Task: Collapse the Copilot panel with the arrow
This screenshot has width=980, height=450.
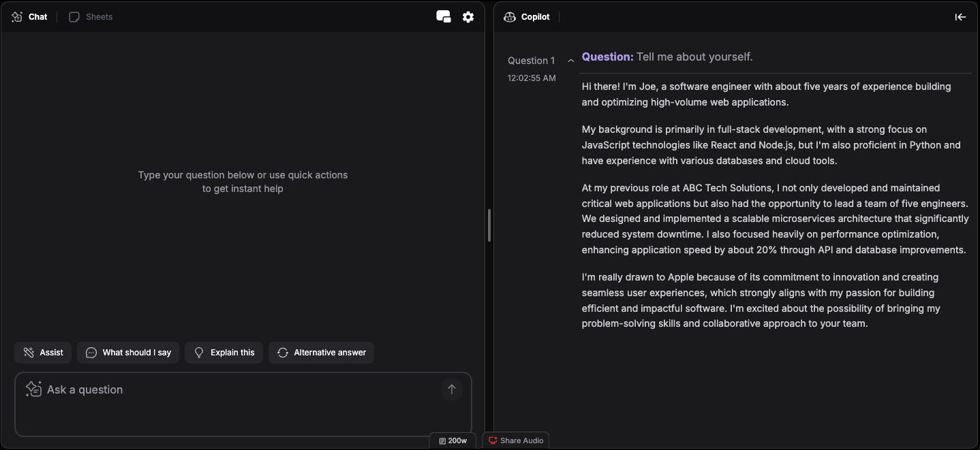Action: pyautogui.click(x=960, y=16)
